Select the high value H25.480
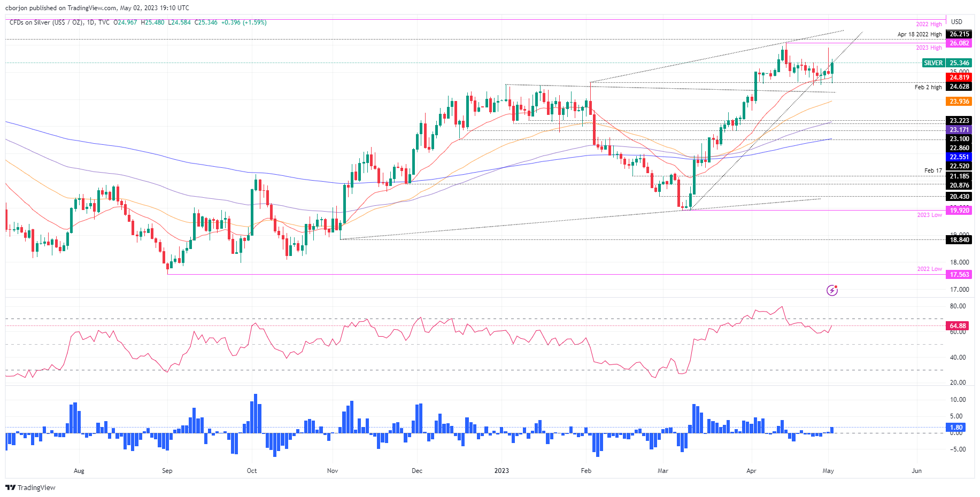 point(152,22)
